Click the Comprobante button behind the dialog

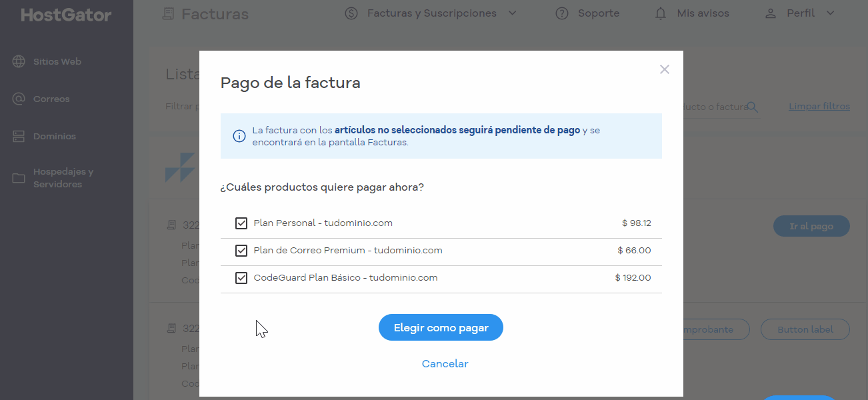click(716, 329)
